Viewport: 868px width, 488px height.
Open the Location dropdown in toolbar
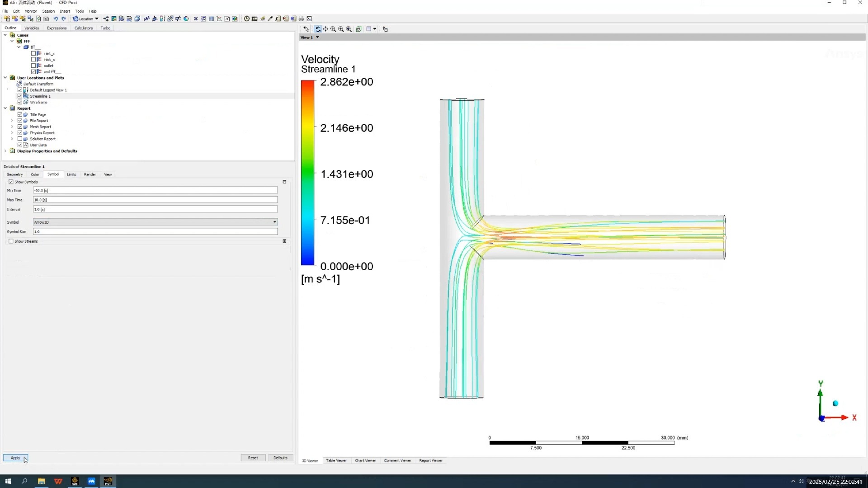coord(85,19)
